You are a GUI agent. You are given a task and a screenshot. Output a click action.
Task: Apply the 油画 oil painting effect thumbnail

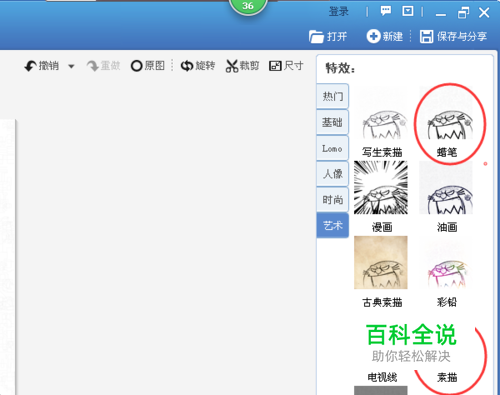tap(446, 188)
